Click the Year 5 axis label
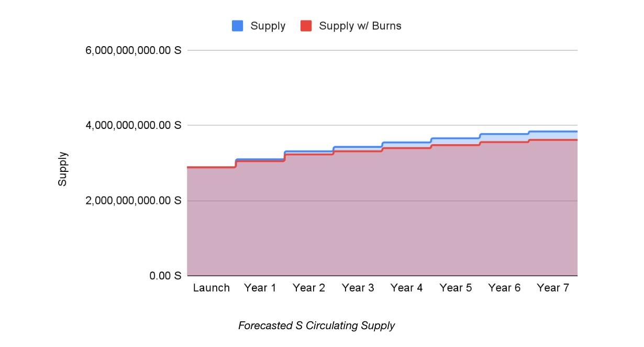This screenshot has height=347, width=644. pyautogui.click(x=456, y=288)
